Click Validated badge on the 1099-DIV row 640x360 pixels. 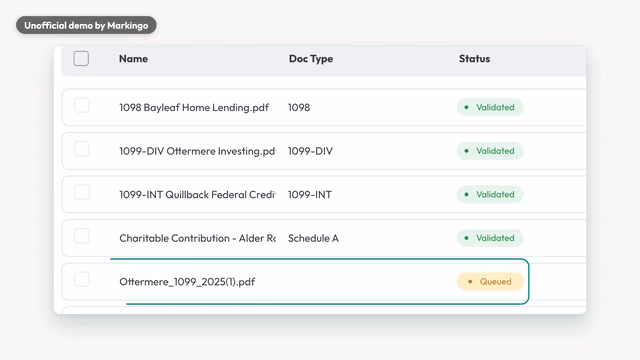(x=490, y=151)
